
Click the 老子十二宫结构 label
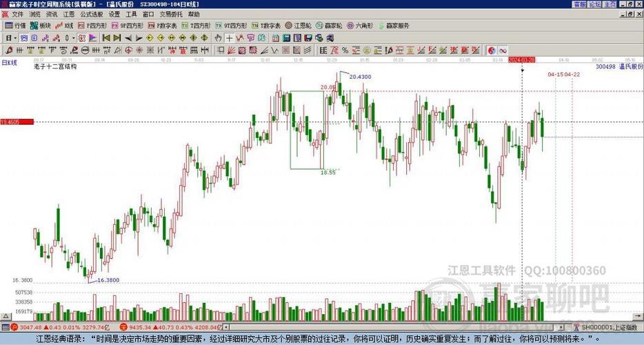point(55,67)
